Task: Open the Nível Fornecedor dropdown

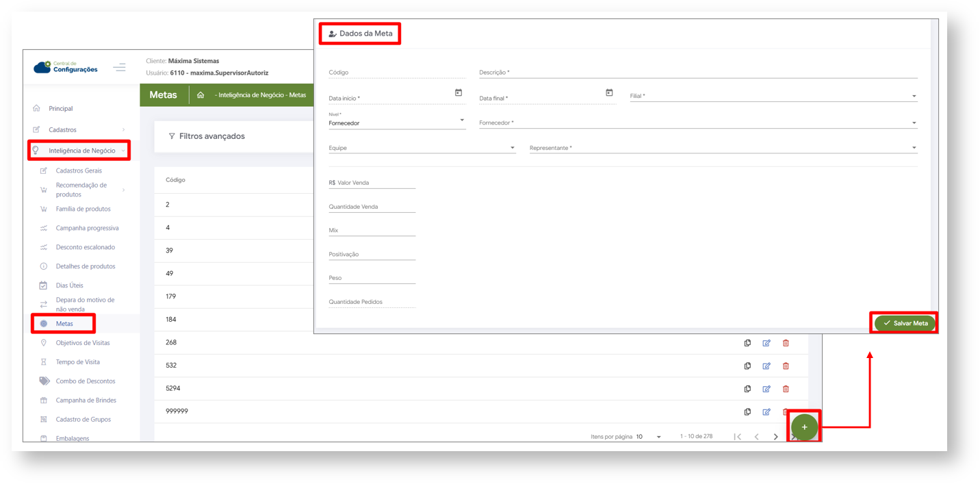Action: (462, 120)
